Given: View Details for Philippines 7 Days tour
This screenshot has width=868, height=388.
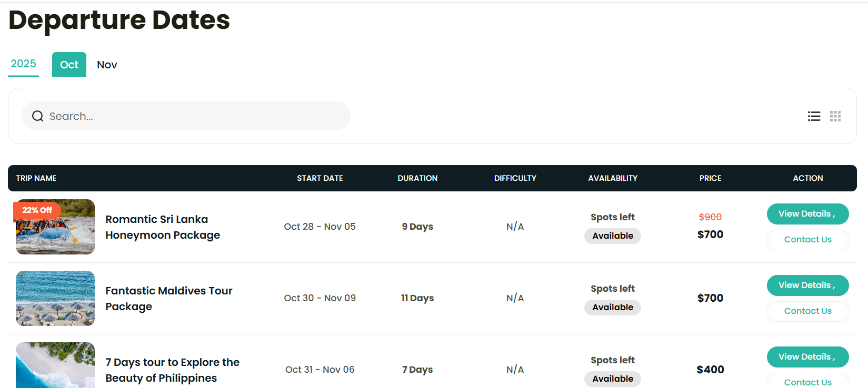Looking at the screenshot, I should (807, 357).
